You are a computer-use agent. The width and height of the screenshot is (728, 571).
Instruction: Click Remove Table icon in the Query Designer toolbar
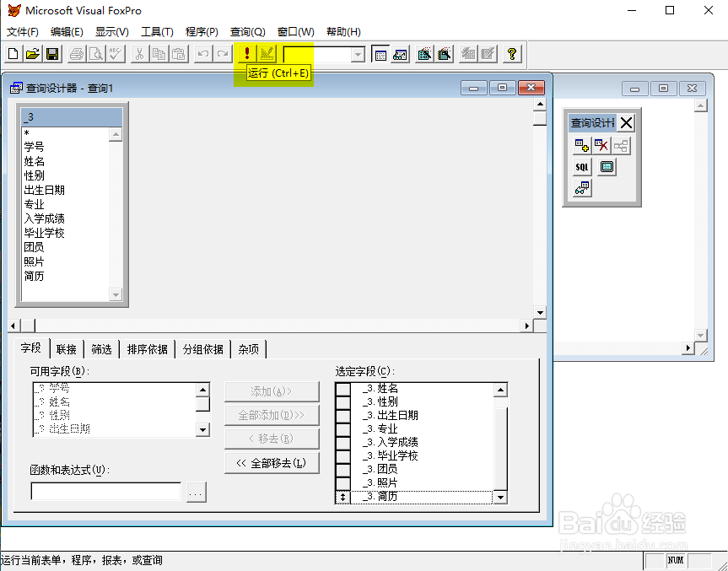pos(601,146)
